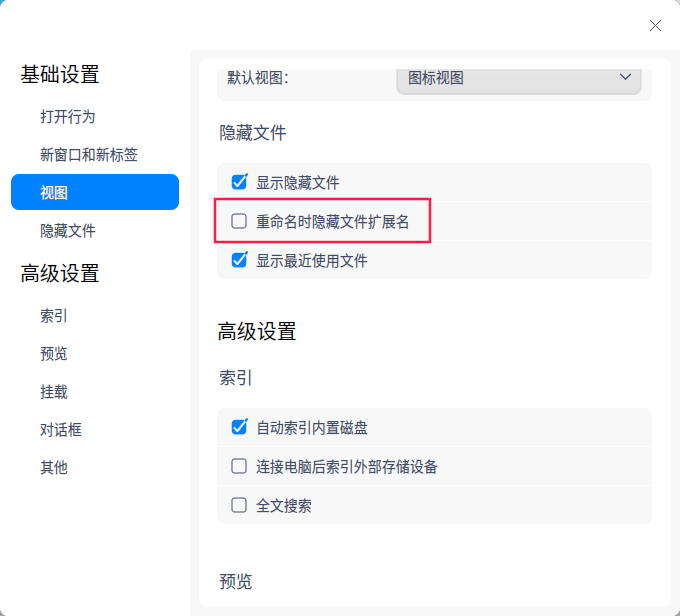Click the 基础设置 sidebar heading
The height and width of the screenshot is (616, 680).
click(60, 74)
